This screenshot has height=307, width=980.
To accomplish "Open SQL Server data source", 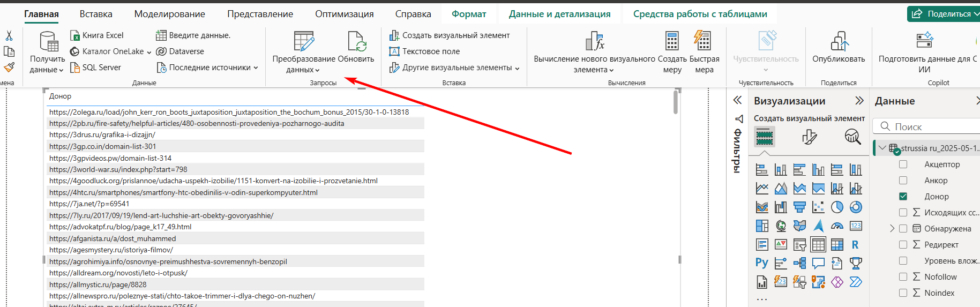I will (96, 68).
